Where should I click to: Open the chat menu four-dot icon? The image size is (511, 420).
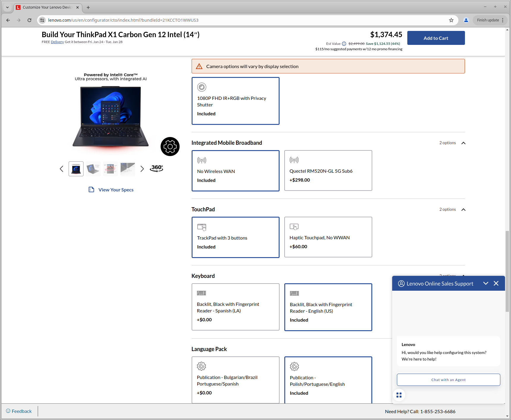coord(399,395)
